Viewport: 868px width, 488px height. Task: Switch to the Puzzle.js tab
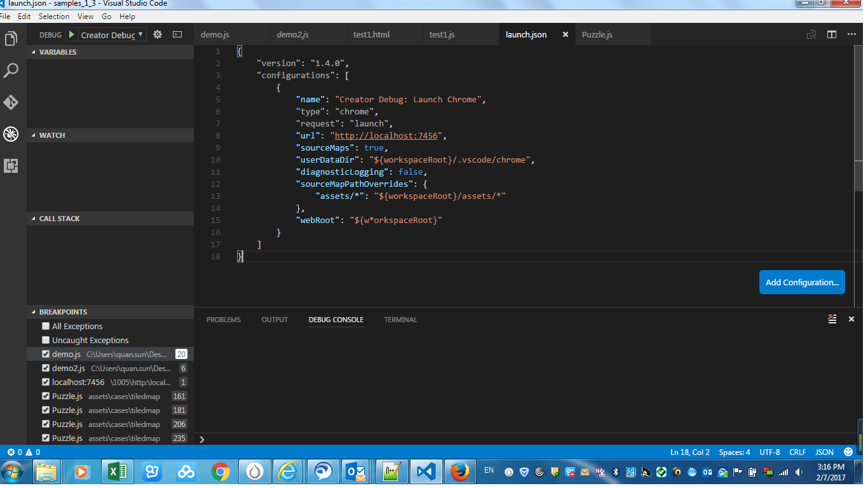(x=613, y=35)
